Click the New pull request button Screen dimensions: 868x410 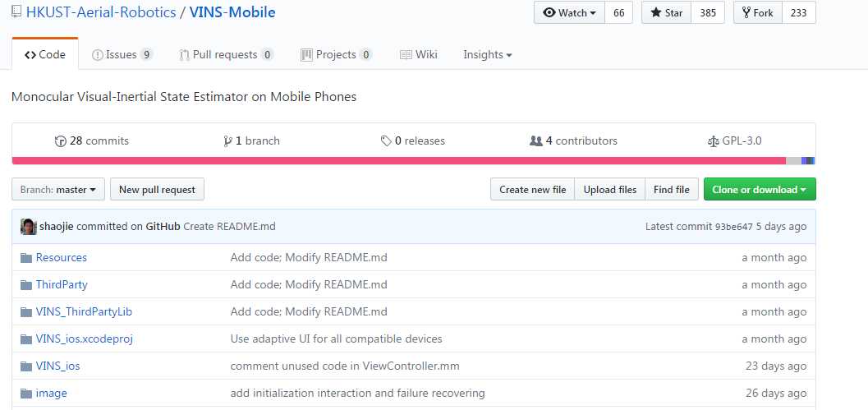157,190
